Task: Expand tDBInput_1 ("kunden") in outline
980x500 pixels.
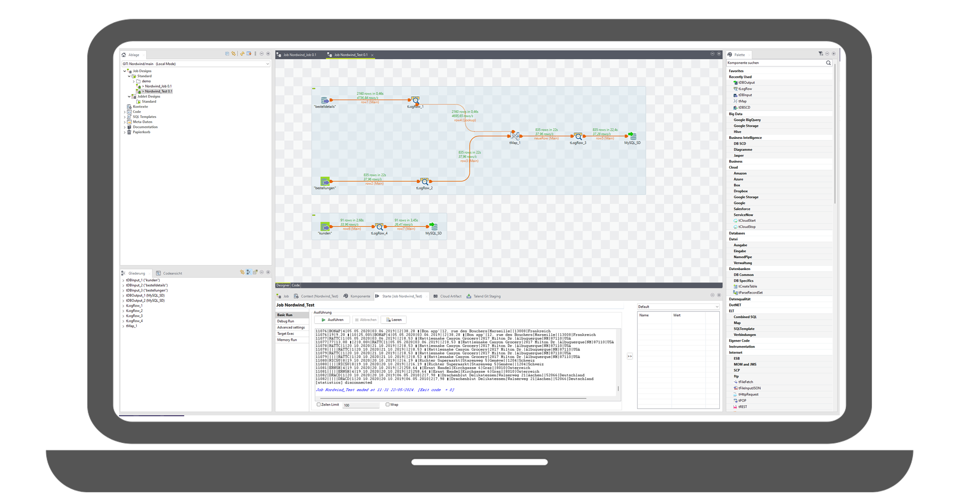Action: 123,281
